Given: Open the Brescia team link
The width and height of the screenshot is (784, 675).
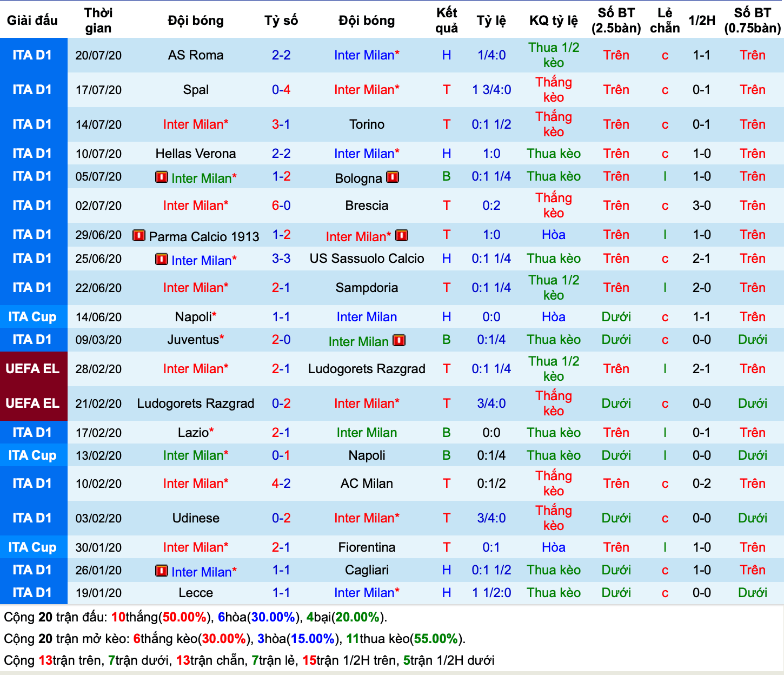Looking at the screenshot, I should [x=367, y=206].
